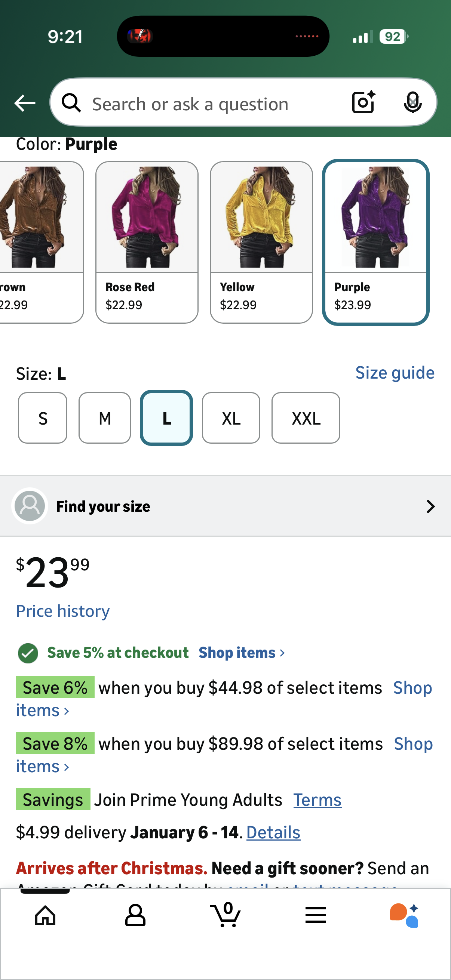Screen dimensions: 451x980
Task: Select size S option
Action: point(43,418)
